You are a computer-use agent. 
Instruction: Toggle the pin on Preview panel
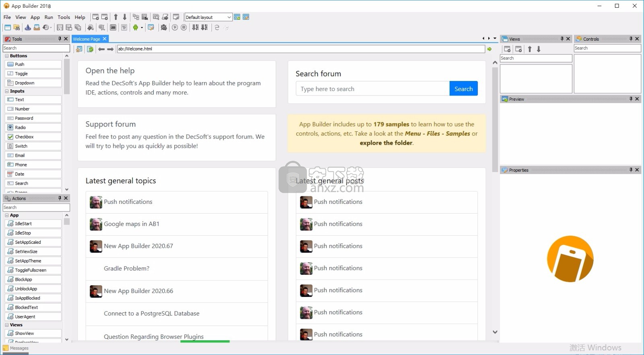(631, 99)
